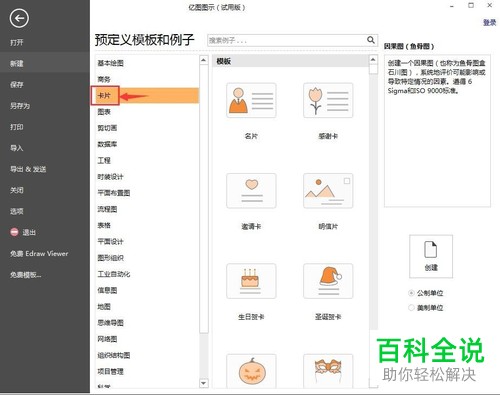Choose 保存 in the left menu

pos(17,85)
